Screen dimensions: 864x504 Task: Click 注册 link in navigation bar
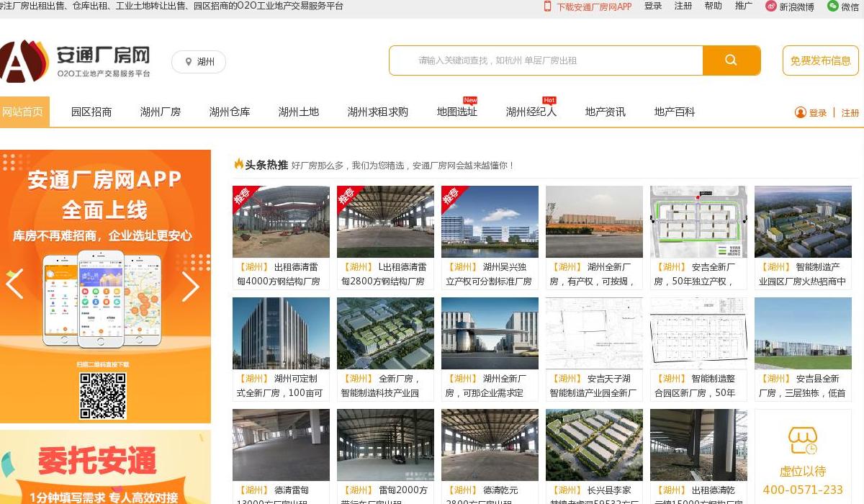click(850, 112)
